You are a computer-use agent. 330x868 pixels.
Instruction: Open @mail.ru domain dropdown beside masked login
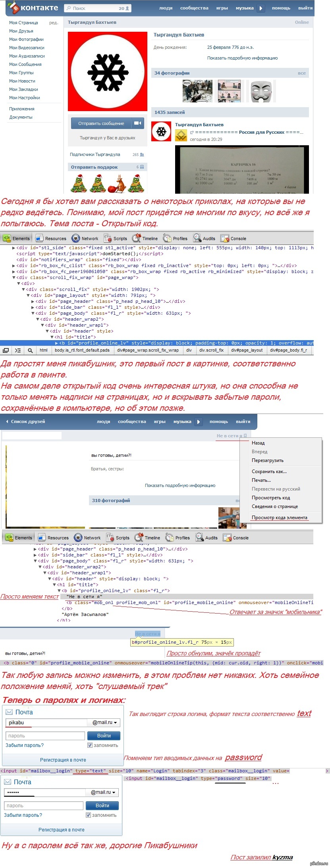(103, 792)
